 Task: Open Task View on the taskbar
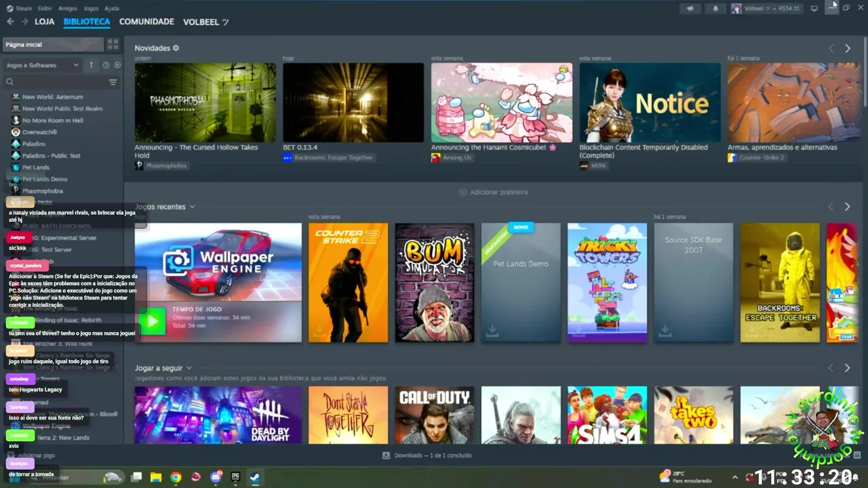coord(136,477)
